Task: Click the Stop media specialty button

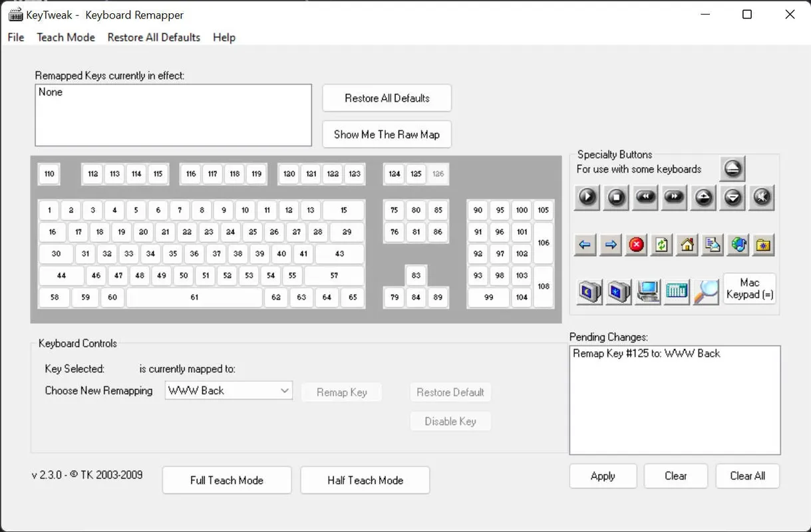Action: coord(617,198)
